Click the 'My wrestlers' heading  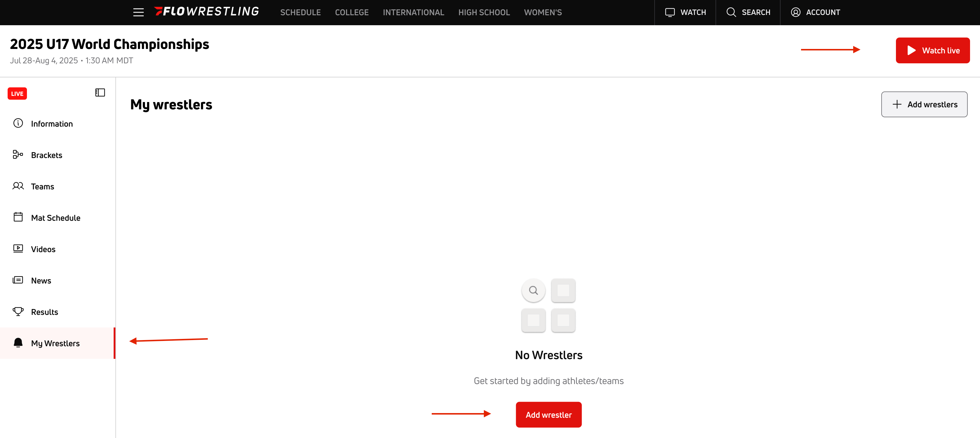(171, 105)
